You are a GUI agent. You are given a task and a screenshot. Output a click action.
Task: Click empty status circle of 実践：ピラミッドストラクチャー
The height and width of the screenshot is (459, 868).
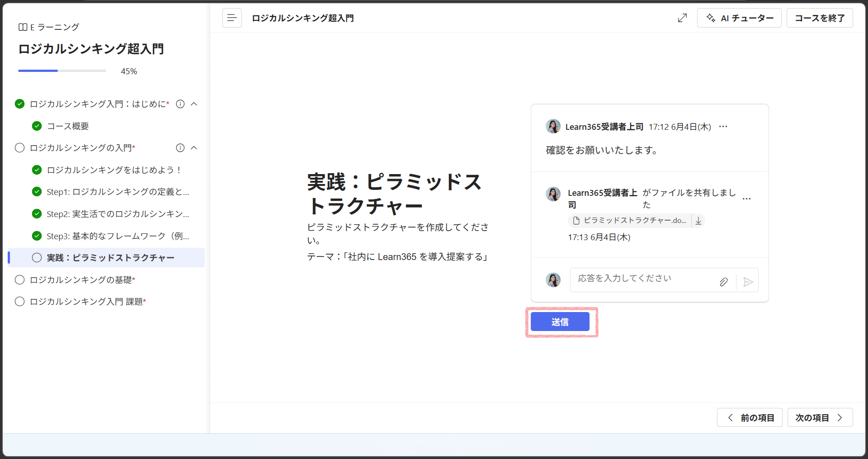(x=37, y=258)
